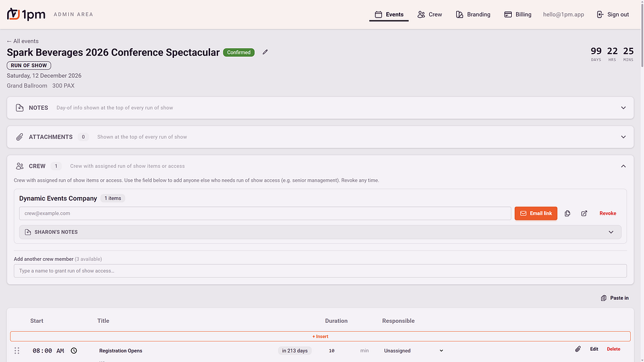
Task: Click the Sign out door icon
Action: (600, 14)
